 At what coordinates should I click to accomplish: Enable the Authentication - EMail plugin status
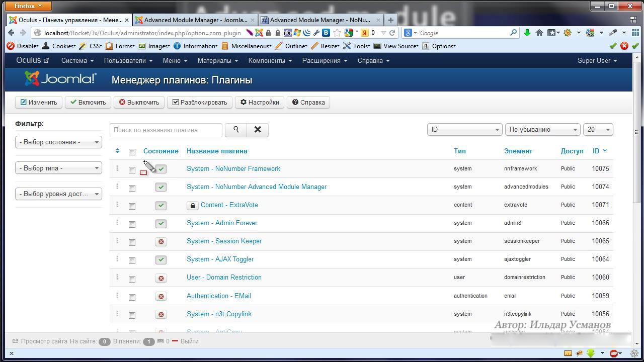(161, 296)
